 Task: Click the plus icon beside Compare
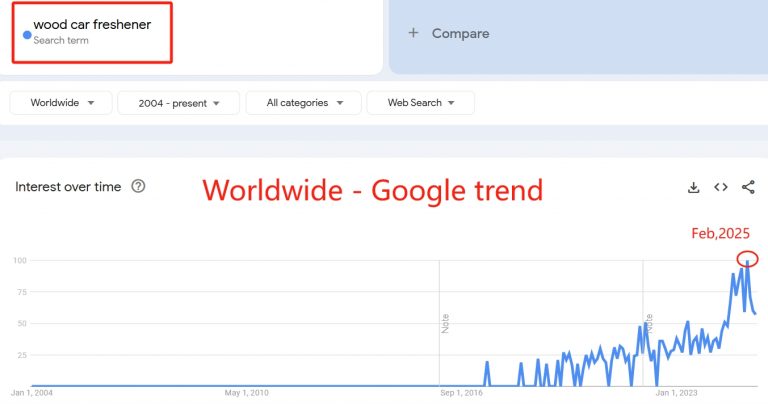pos(413,33)
